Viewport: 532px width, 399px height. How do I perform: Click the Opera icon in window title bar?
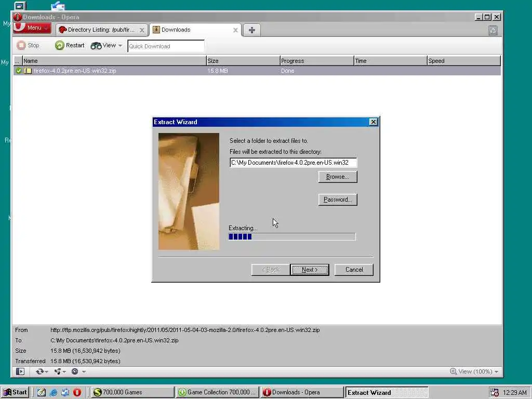(18, 17)
